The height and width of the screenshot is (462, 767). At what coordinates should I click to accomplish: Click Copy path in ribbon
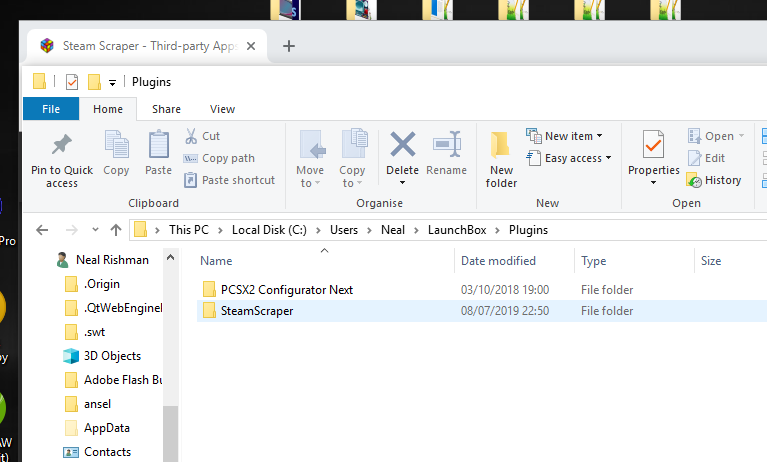point(220,158)
